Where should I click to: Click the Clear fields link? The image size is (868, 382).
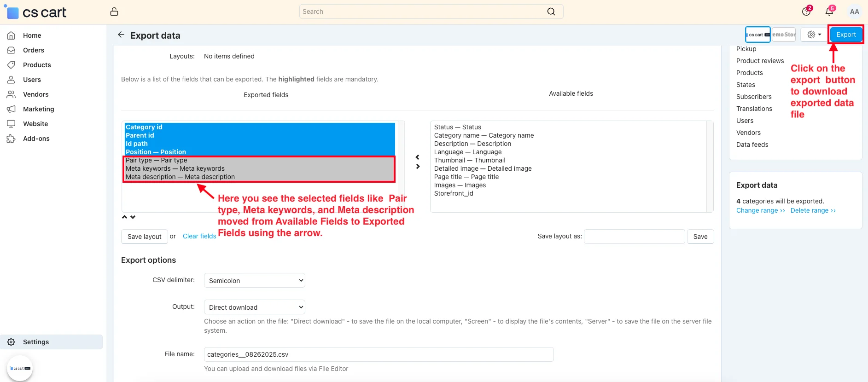199,236
